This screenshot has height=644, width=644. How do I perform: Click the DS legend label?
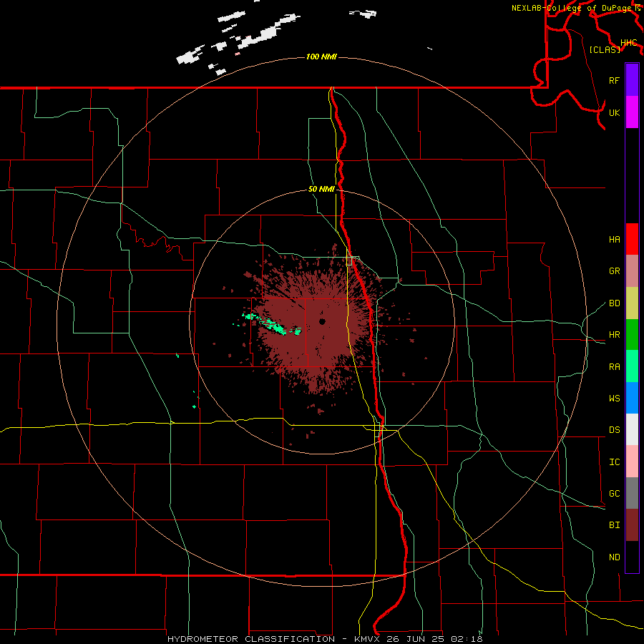point(614,429)
